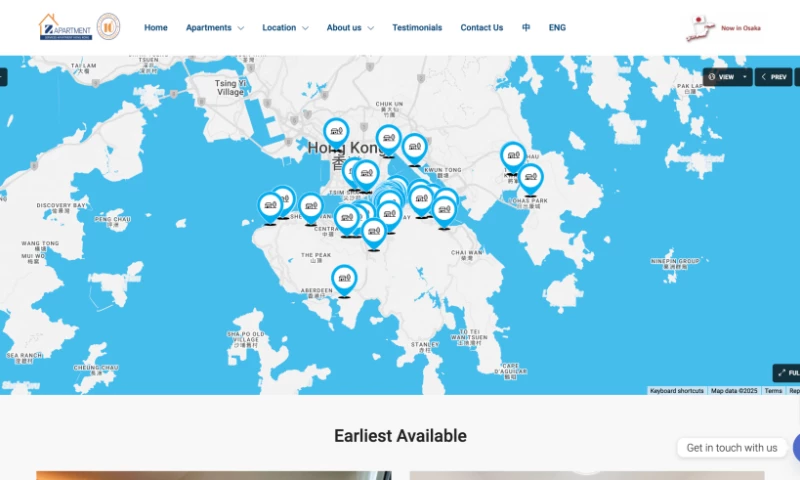The height and width of the screenshot is (480, 800).
Task: Click the round orange anniversary badge
Action: pos(108,27)
